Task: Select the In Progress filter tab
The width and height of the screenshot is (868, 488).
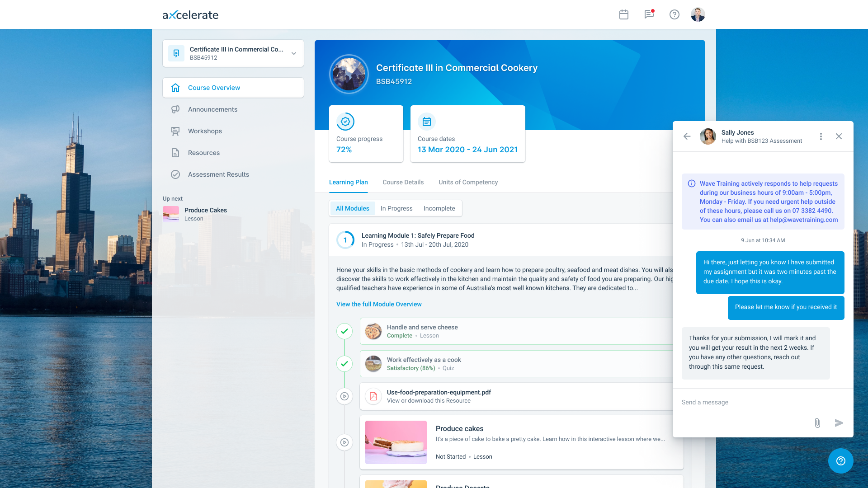Action: pos(396,208)
